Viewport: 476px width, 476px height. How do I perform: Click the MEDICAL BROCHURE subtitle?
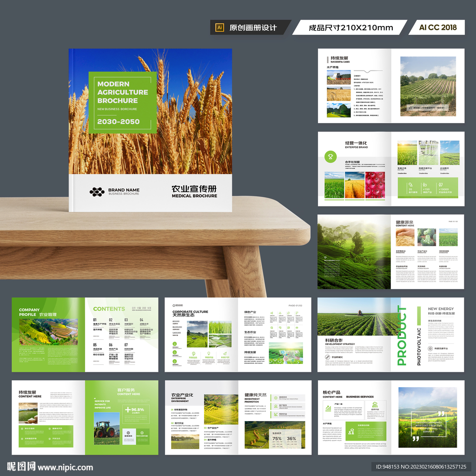(194, 196)
